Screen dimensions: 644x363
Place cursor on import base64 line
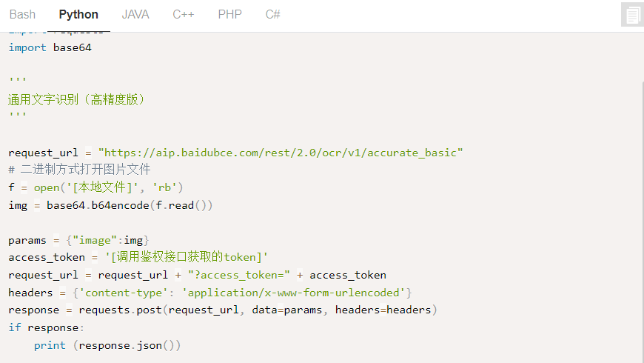click(50, 47)
